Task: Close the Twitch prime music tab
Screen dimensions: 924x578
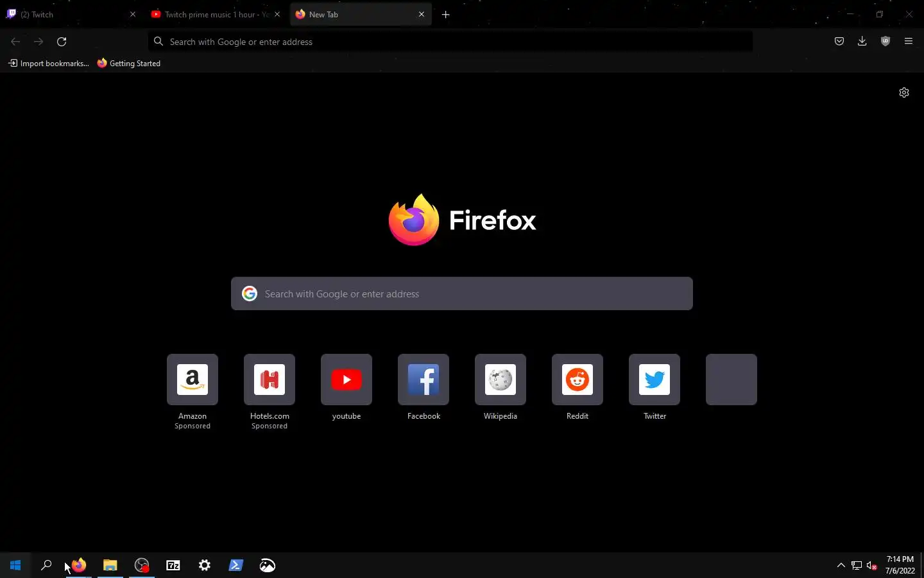Action: pyautogui.click(x=277, y=14)
